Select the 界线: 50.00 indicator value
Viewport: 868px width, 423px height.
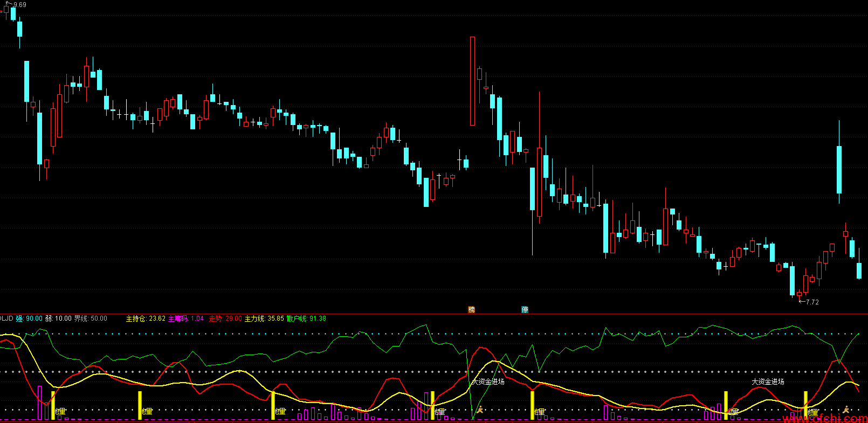pos(91,318)
